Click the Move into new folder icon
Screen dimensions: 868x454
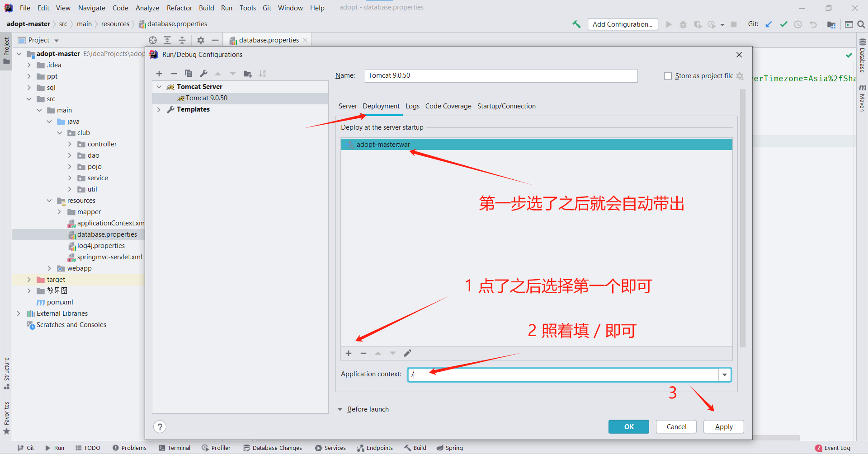247,74
